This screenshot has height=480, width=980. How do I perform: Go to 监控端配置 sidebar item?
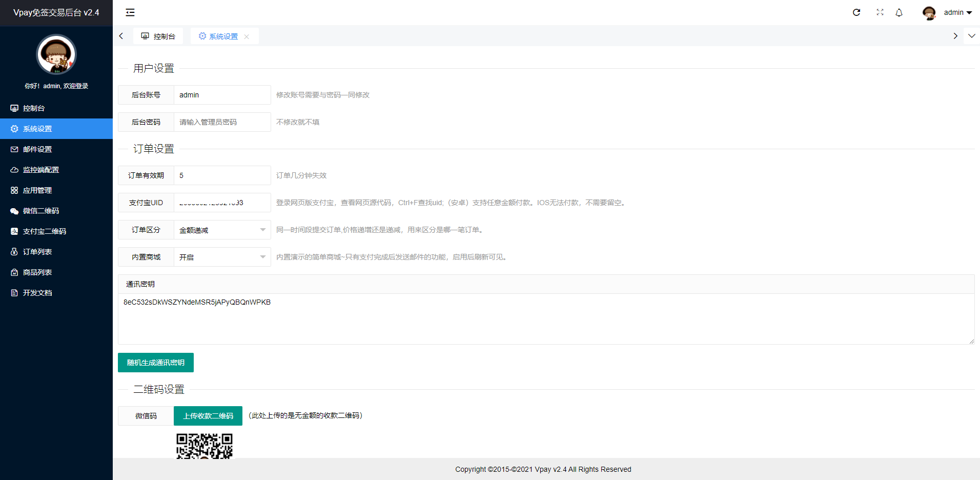[x=41, y=170]
